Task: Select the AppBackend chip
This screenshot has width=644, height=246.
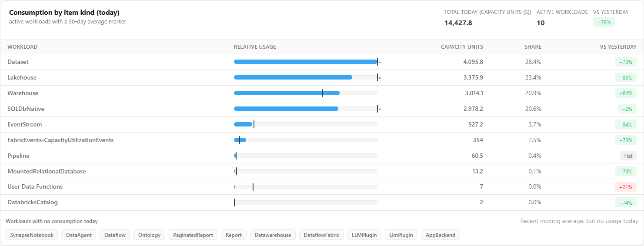Action: point(440,235)
